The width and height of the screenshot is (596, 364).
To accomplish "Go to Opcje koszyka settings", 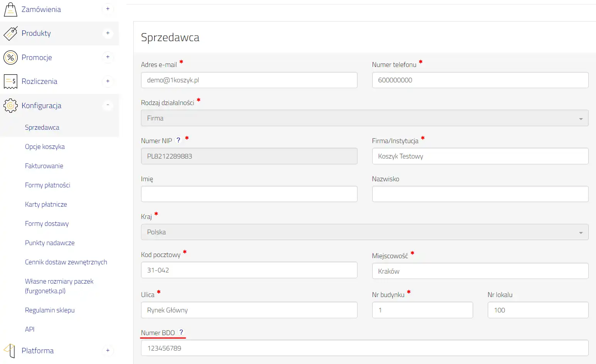I will [45, 147].
